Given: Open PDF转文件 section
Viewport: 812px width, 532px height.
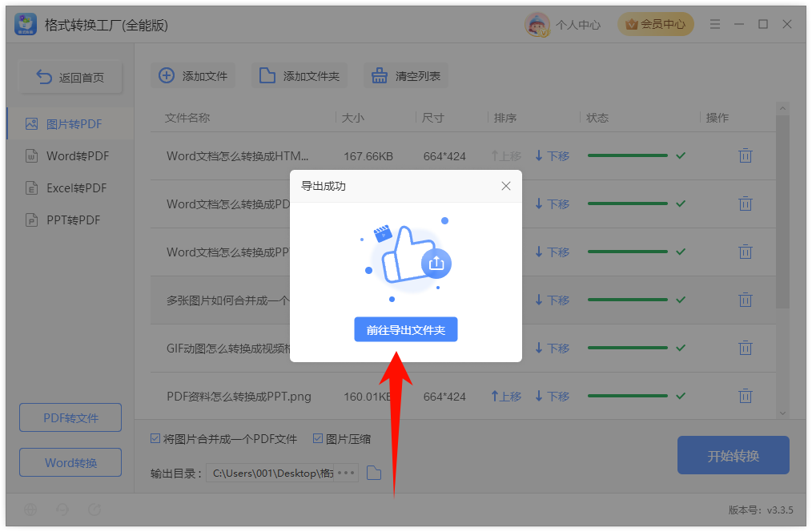Looking at the screenshot, I should click(70, 417).
